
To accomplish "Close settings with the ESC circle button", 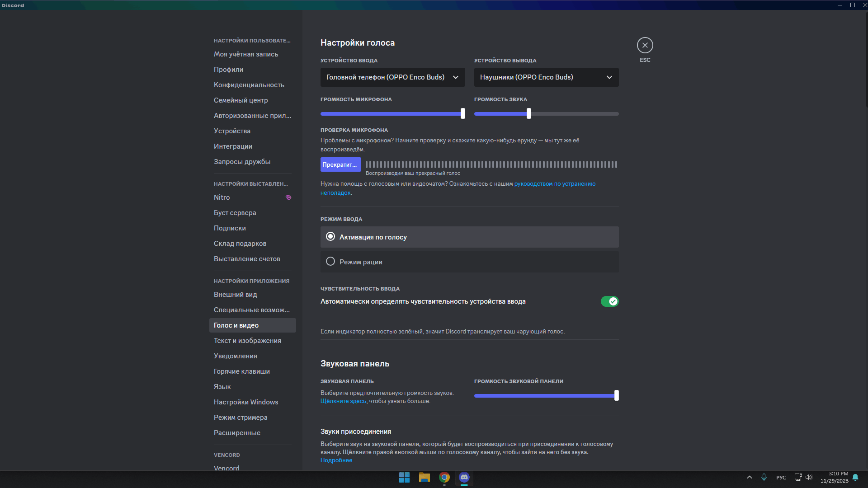I will tap(645, 45).
